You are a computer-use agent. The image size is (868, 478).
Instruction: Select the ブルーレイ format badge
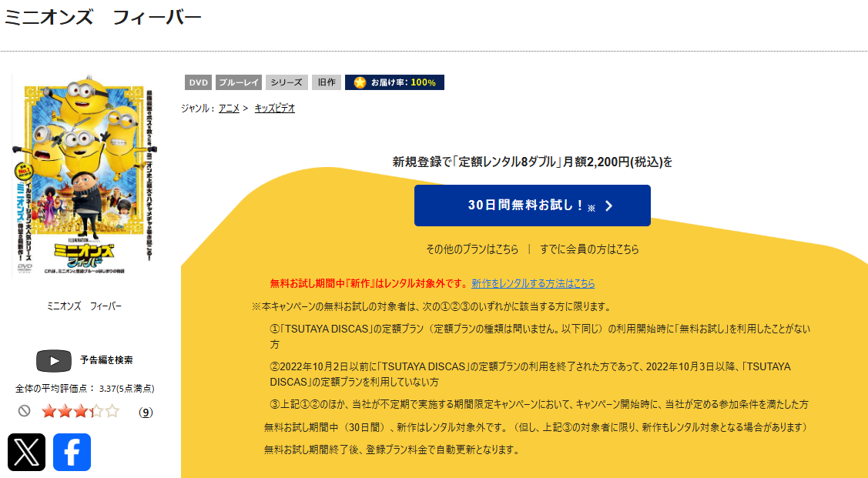[x=237, y=82]
